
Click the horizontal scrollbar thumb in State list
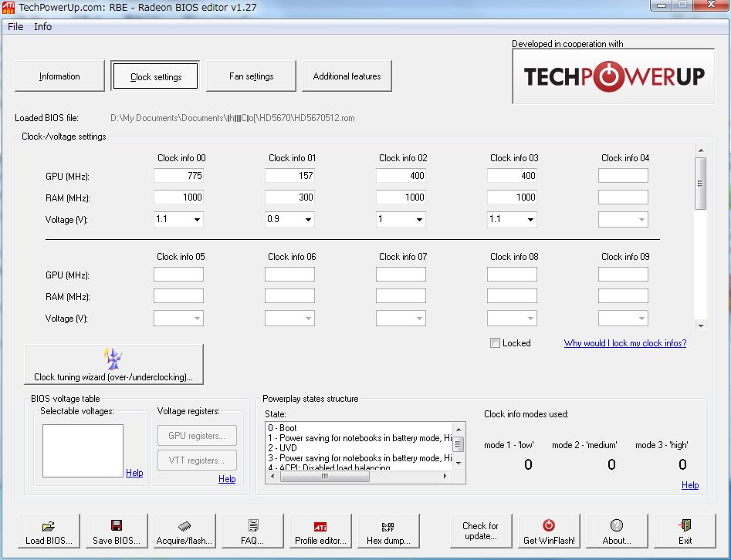(325, 476)
